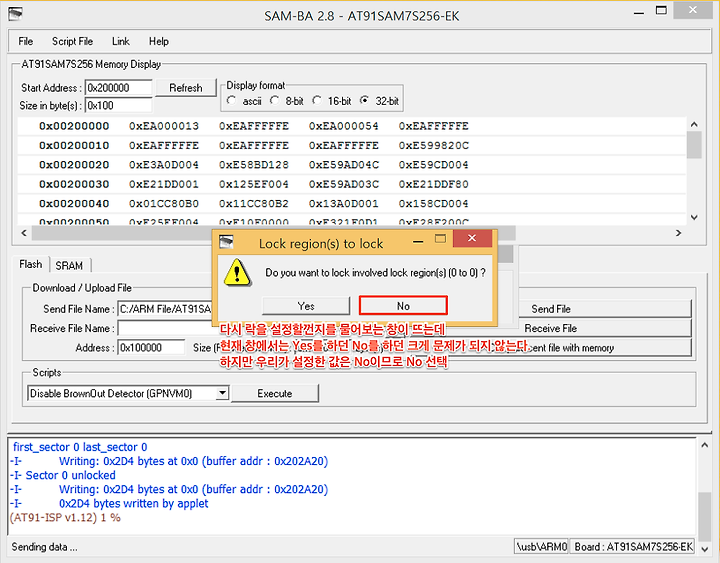Click the '(AT91-ISP v1.12) 1 %' prompt line
The image size is (720, 563).
65,518
